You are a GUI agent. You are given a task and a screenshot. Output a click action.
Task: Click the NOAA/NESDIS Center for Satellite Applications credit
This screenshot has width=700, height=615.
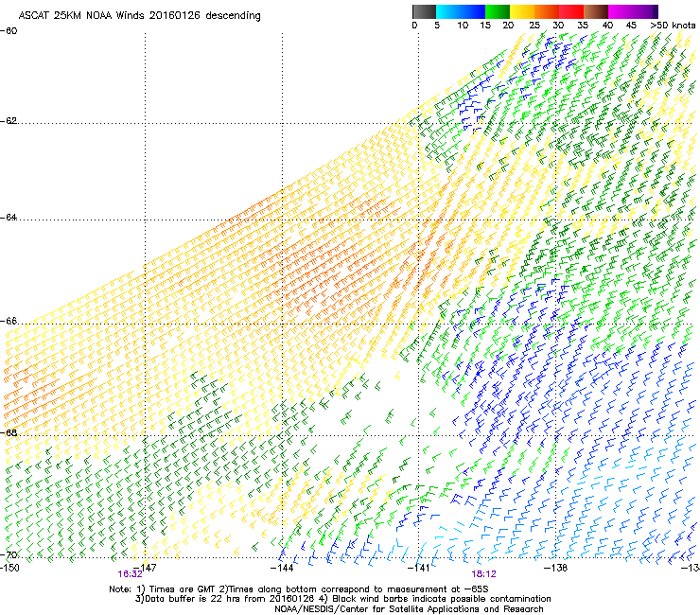point(409,609)
